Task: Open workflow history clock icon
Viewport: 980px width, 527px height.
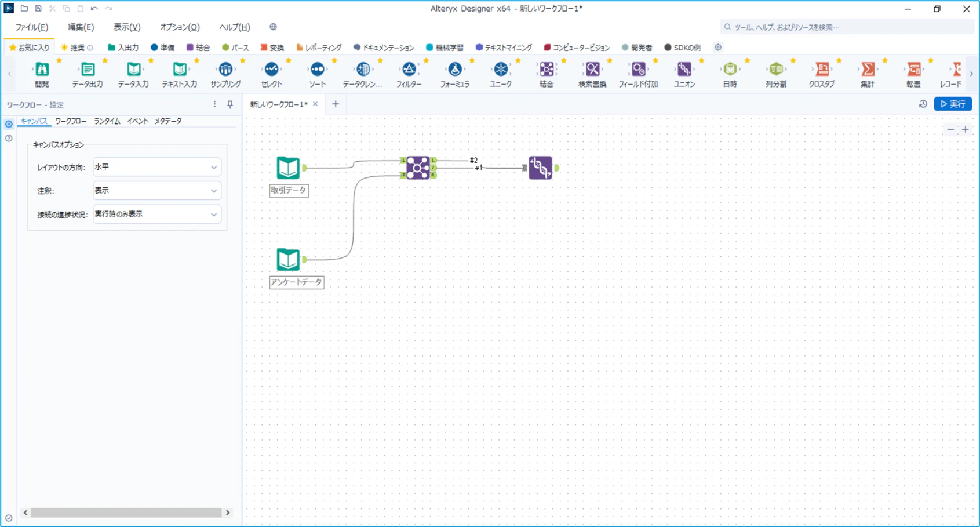Action: click(x=923, y=104)
